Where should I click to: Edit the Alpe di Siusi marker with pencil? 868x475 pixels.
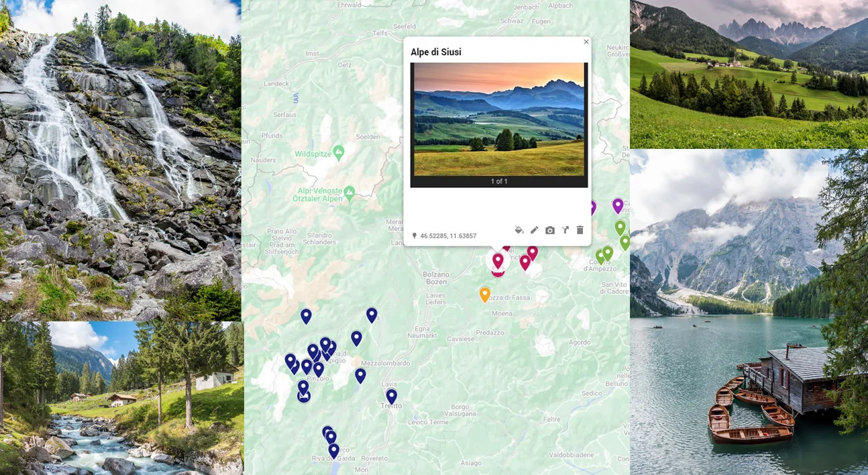click(534, 230)
